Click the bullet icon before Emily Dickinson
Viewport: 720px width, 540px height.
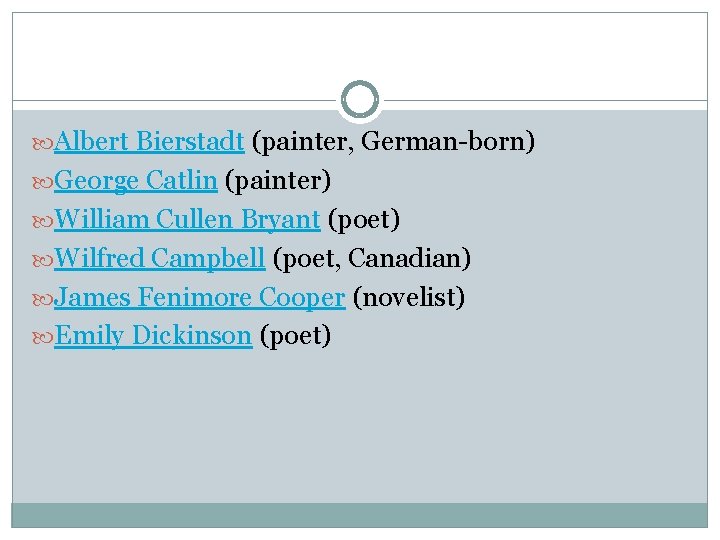[x=44, y=337]
